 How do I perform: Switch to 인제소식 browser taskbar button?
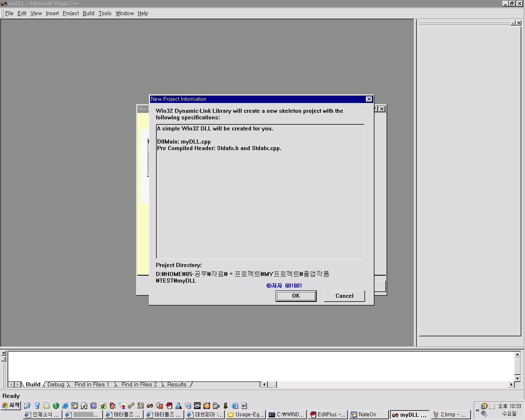pyautogui.click(x=42, y=415)
